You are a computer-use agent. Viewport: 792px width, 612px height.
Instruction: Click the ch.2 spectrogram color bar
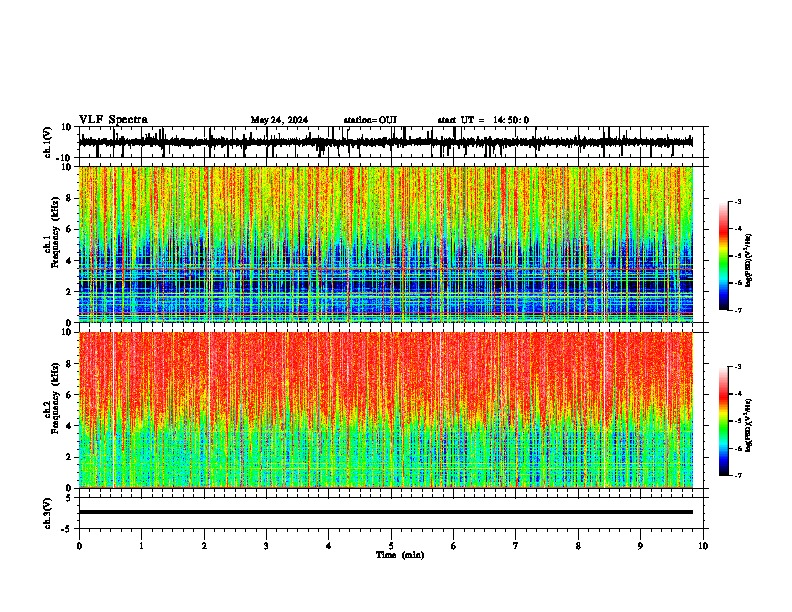coord(723,421)
